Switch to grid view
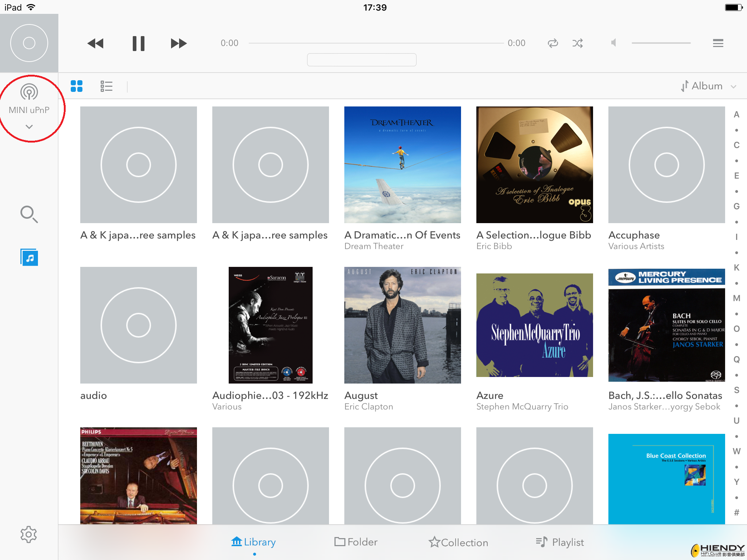Viewport: 747px width, 560px height. 77,86
